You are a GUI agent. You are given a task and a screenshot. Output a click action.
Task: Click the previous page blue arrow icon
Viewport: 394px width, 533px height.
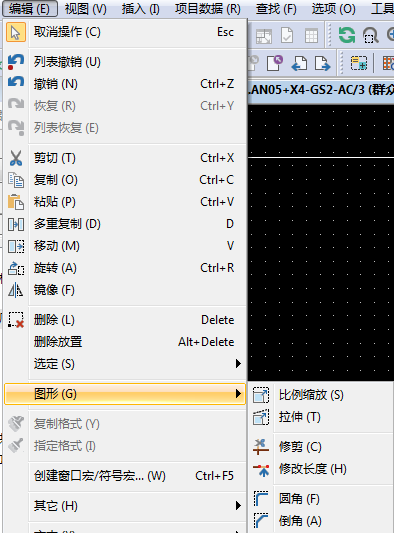click(299, 63)
